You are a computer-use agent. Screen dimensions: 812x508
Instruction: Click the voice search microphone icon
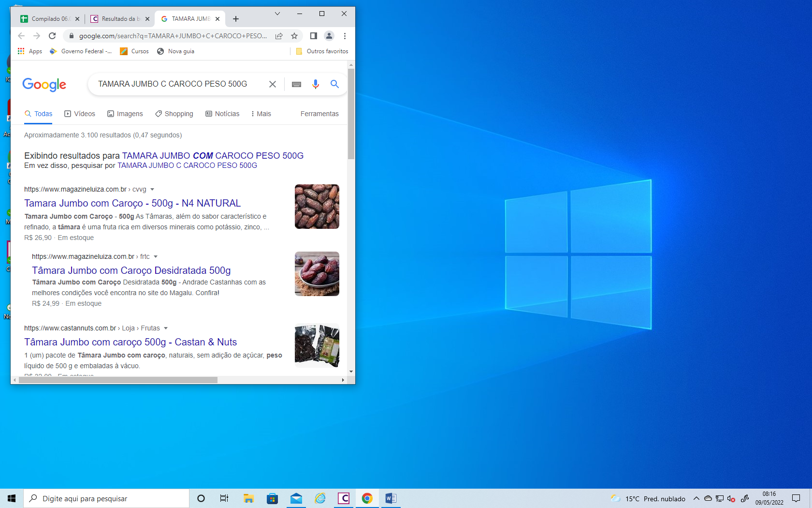(315, 84)
